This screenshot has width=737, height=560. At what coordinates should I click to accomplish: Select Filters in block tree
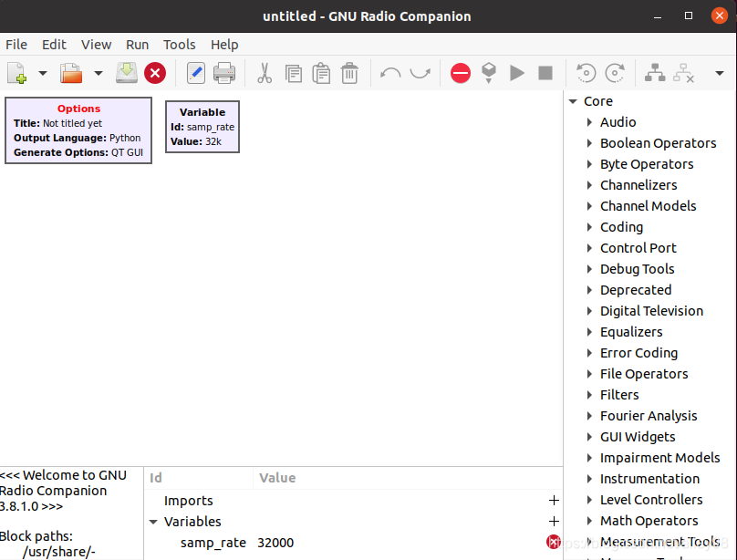pos(619,395)
